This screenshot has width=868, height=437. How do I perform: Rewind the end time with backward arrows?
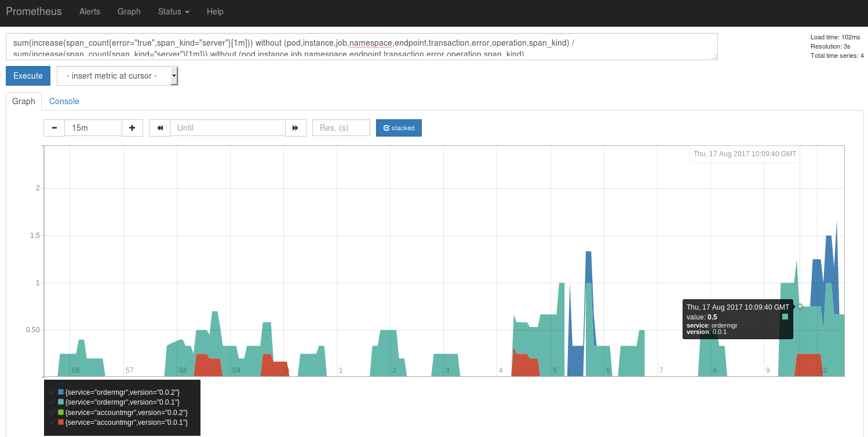pyautogui.click(x=159, y=128)
